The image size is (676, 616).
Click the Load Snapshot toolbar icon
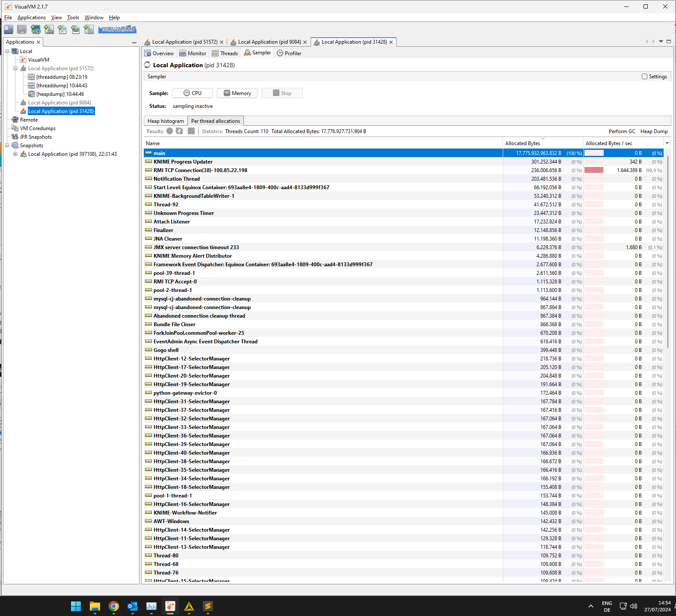point(9,29)
